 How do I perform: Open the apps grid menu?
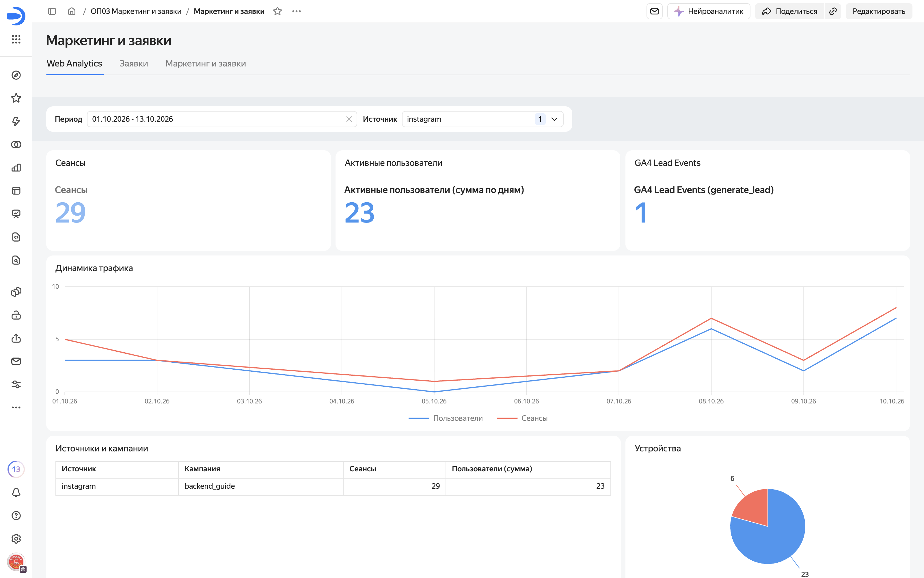click(x=16, y=39)
